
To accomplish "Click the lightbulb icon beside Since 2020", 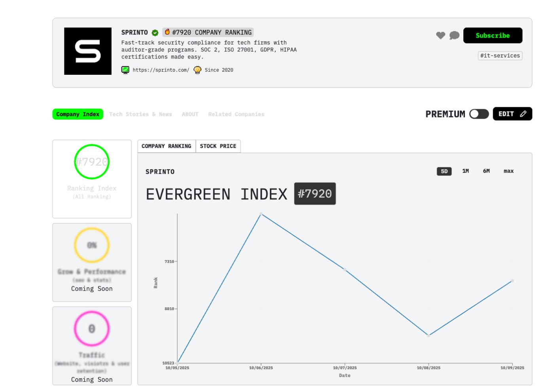I will (x=197, y=70).
